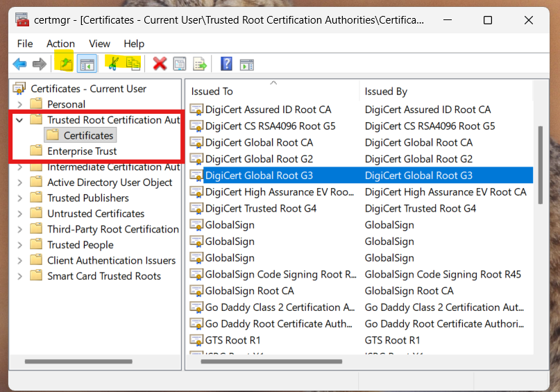Click certificate icon of DigiCert Assured ID Root CA

(x=196, y=109)
